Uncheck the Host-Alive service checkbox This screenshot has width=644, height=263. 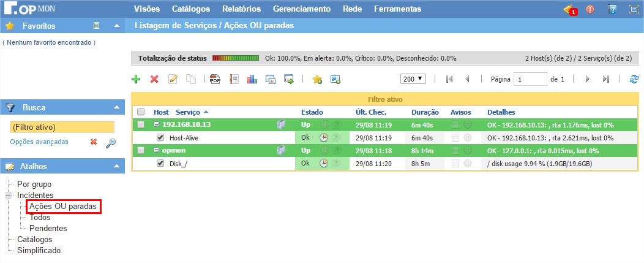(160, 138)
